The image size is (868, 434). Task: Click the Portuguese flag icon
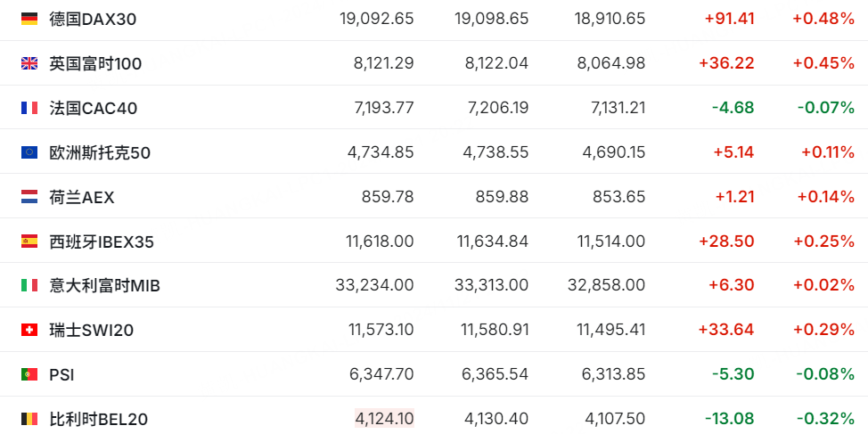pos(29,374)
